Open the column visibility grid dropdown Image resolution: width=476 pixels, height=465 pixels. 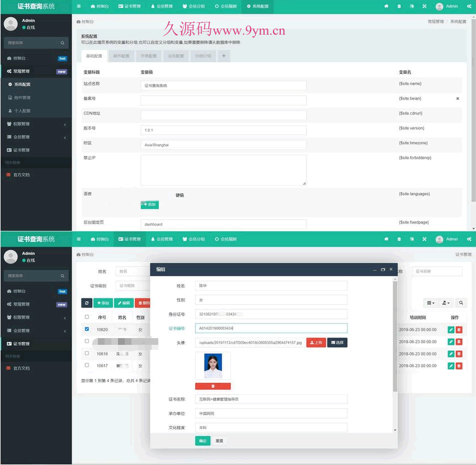point(430,303)
